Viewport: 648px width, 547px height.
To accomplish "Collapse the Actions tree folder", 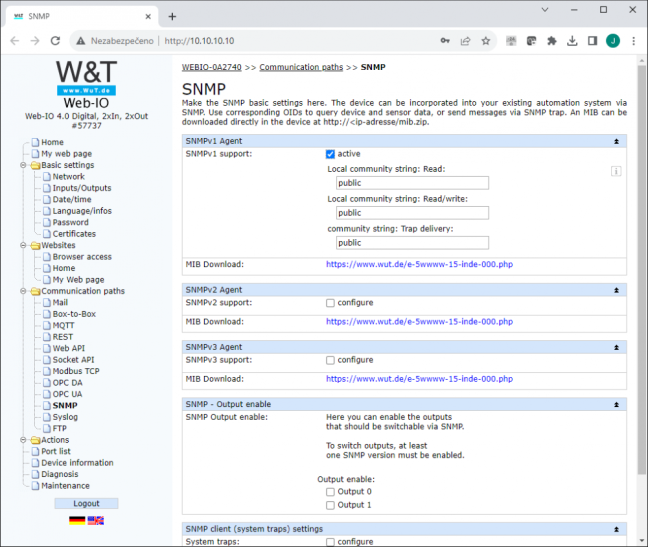I will [x=23, y=440].
